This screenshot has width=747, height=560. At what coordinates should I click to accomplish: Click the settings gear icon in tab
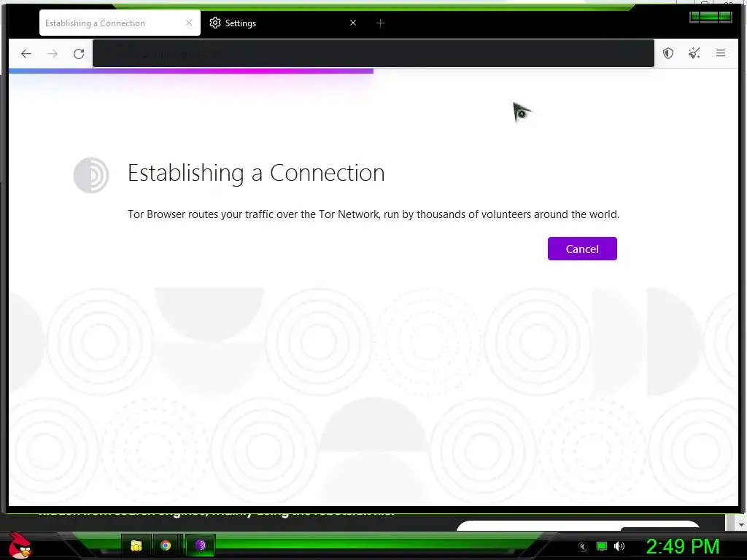(x=215, y=23)
